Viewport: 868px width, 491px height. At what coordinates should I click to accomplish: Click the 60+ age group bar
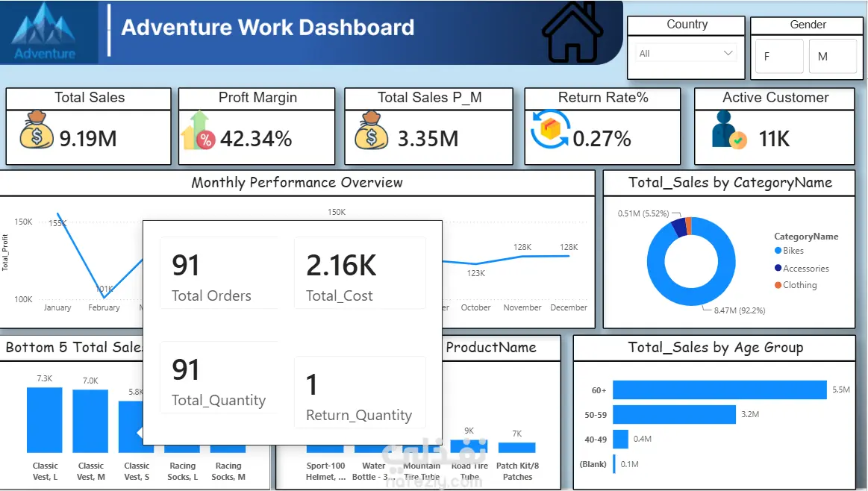click(x=719, y=390)
